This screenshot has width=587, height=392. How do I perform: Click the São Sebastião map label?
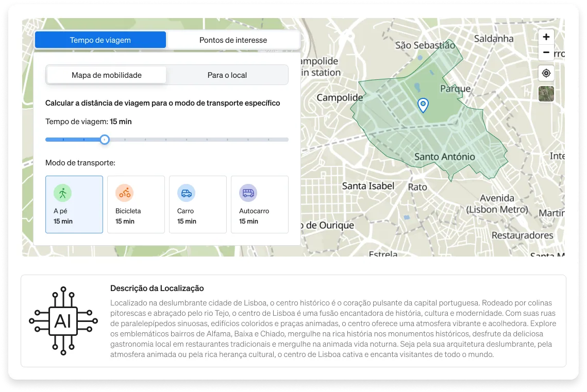pyautogui.click(x=425, y=45)
